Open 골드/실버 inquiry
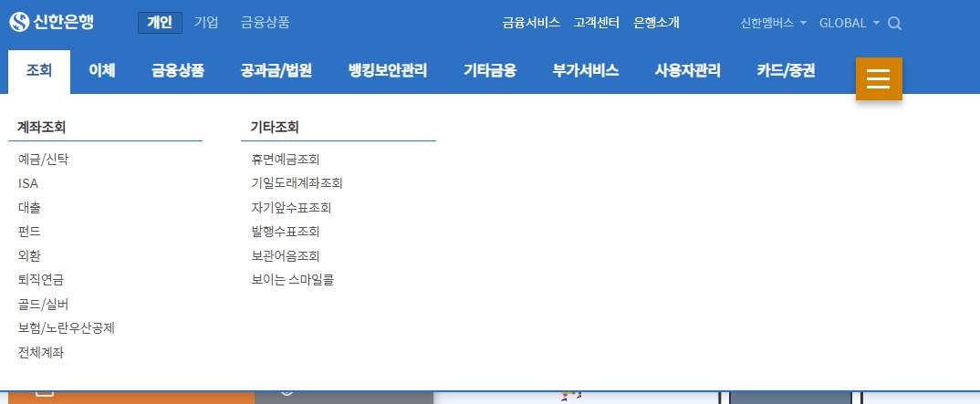Screen dimensions: 980x404 coord(44,304)
